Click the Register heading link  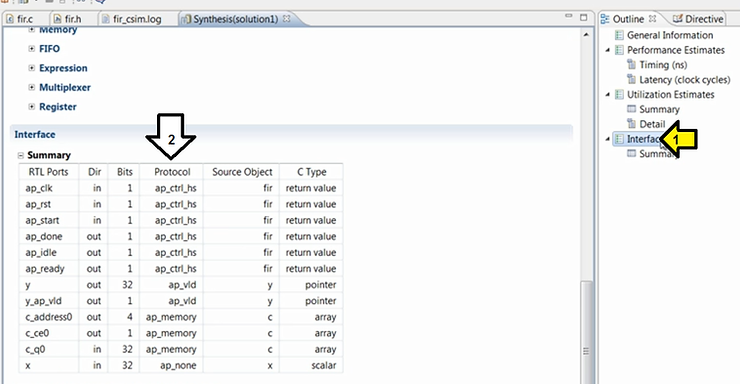pos(58,107)
